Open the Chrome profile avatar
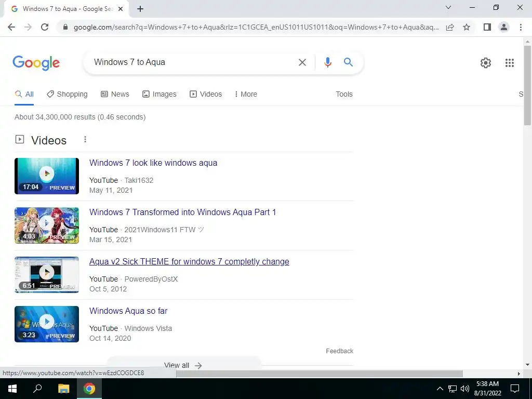532x399 pixels. (x=504, y=27)
